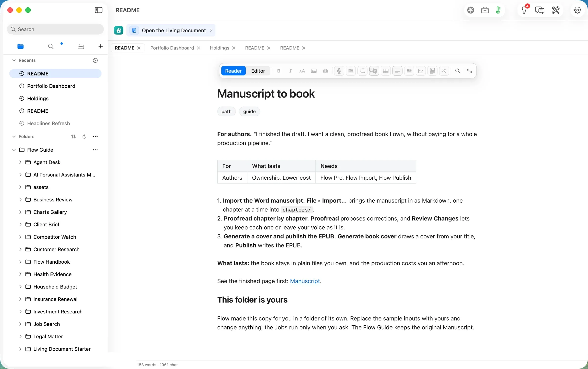Focus the sidebar Search field

coord(55,29)
